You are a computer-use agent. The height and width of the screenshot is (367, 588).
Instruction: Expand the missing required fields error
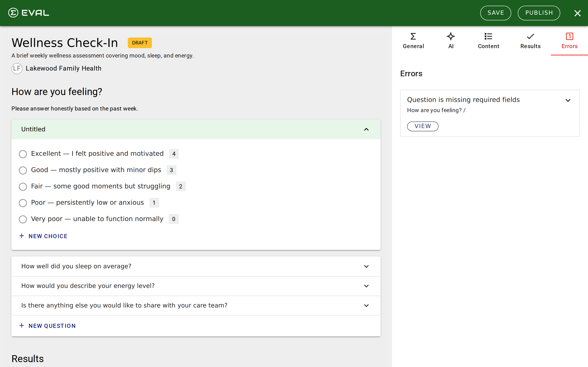[x=568, y=100]
